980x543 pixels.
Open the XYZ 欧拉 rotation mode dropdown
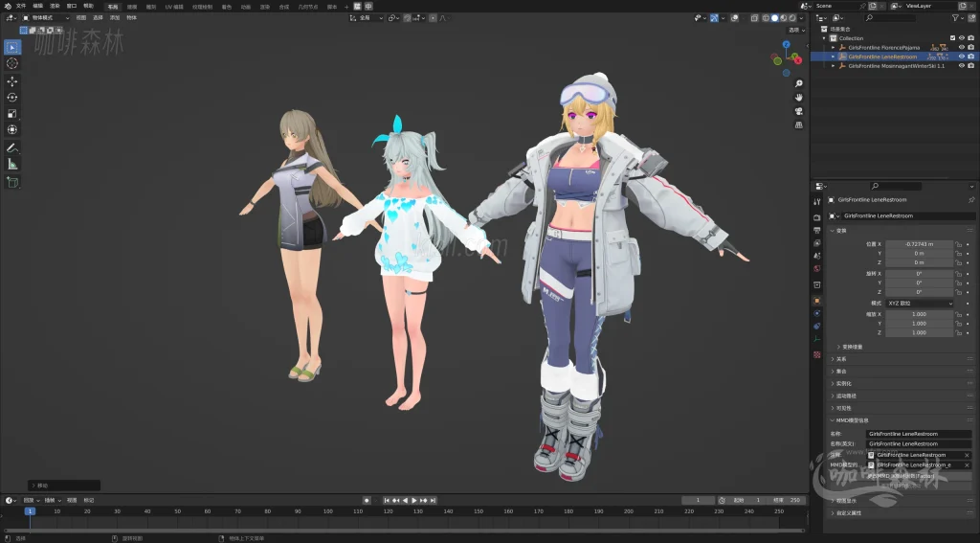click(x=920, y=304)
